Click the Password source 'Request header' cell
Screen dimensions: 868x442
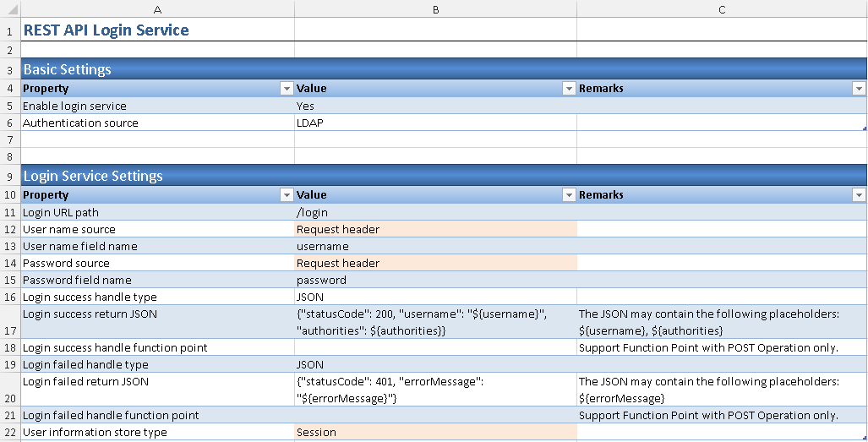tap(435, 263)
